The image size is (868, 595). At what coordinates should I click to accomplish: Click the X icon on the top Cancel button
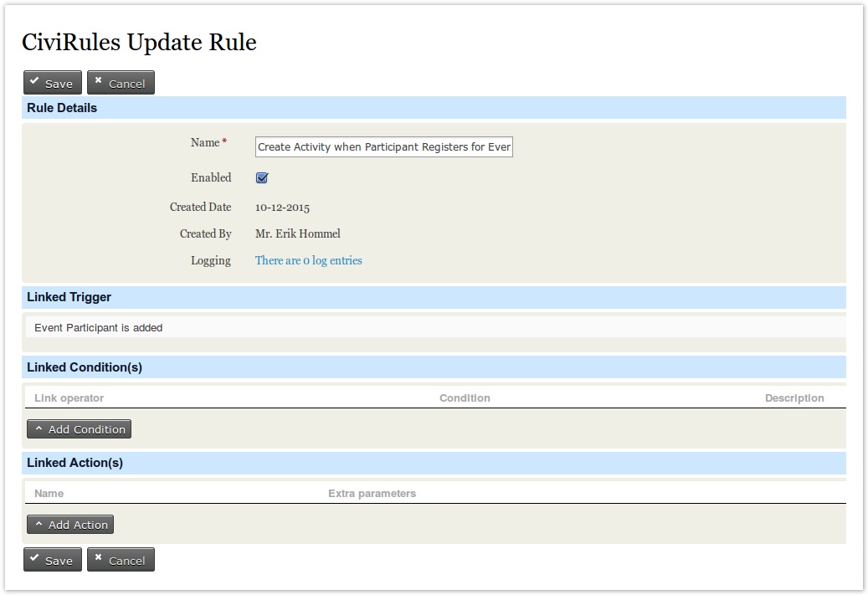coord(98,82)
